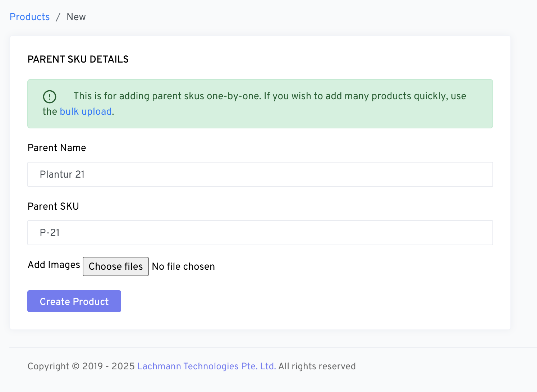
Task: Click the copyright © symbol in footer
Action: tap(75, 366)
